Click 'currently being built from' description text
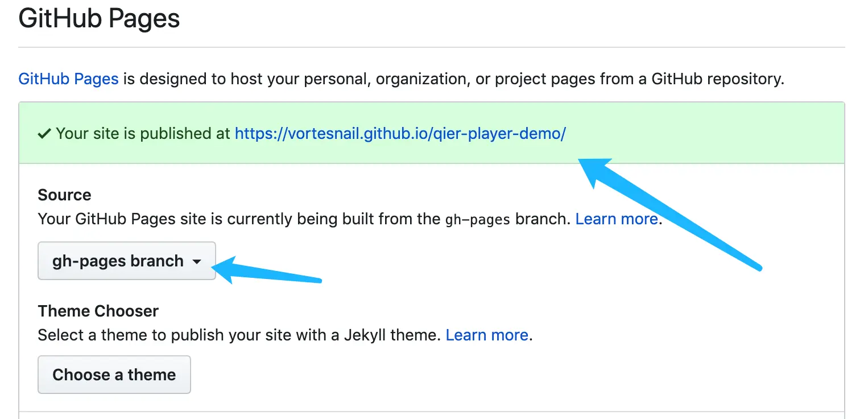 click(304, 219)
